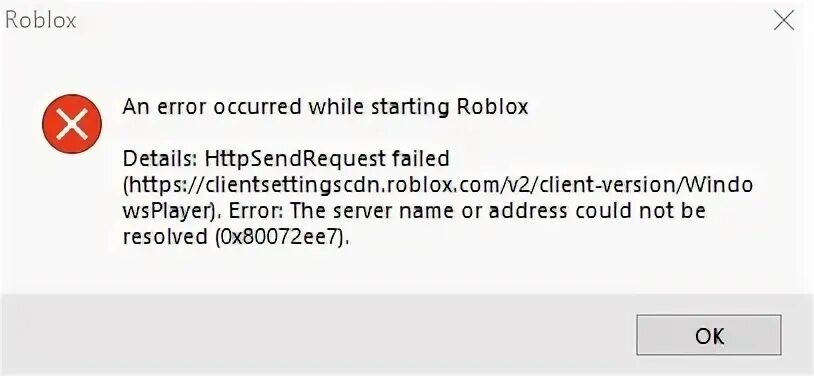814x376 pixels.
Task: Click the 'Details:' label
Action: pos(158,159)
